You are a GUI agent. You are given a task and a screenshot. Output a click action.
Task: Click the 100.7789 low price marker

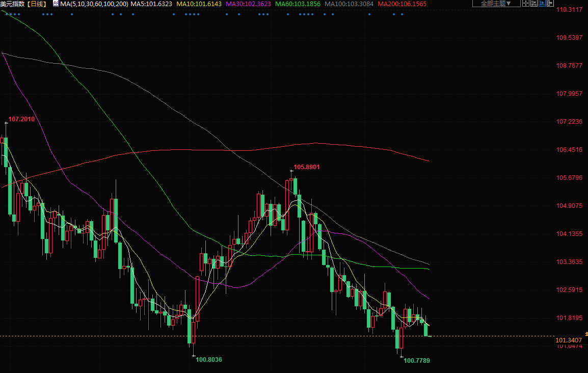point(417,361)
